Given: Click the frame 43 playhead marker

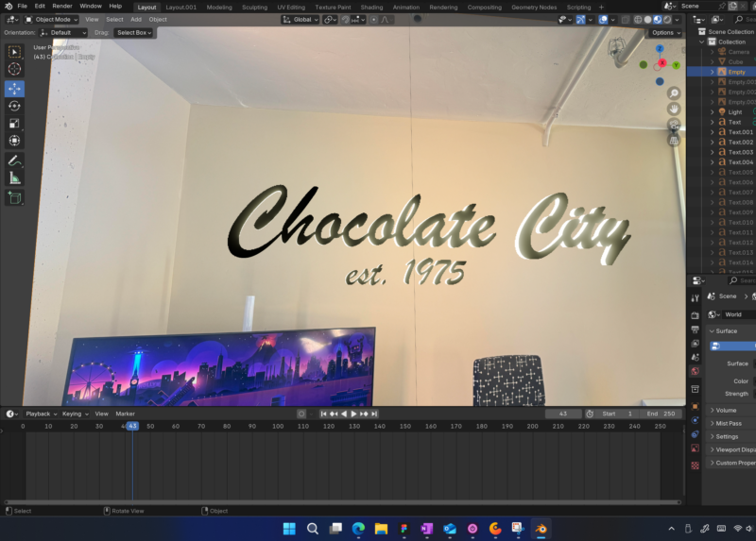Looking at the screenshot, I should (x=132, y=427).
